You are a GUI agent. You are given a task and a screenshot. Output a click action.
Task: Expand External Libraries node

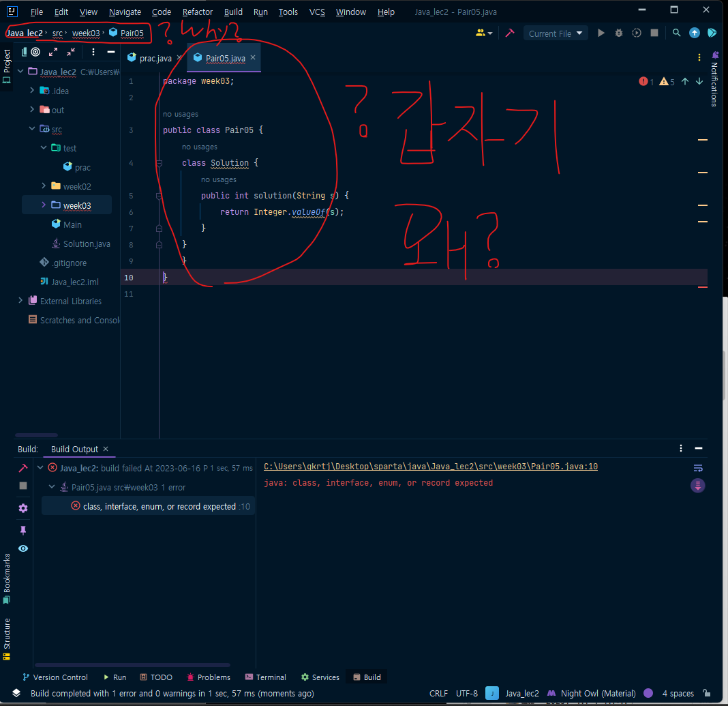click(x=20, y=301)
